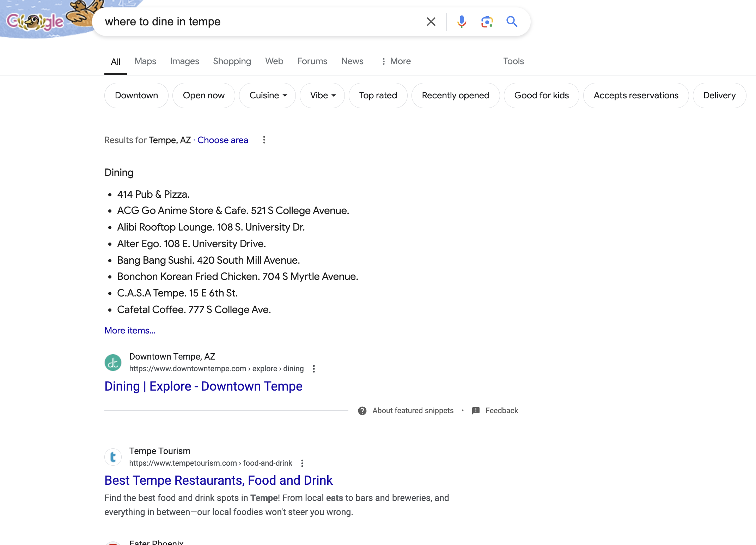
Task: Apply the Downtown filter chip
Action: click(136, 96)
